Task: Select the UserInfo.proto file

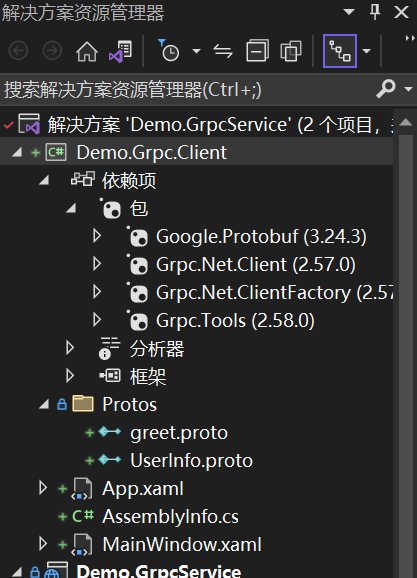Action: 191,461
